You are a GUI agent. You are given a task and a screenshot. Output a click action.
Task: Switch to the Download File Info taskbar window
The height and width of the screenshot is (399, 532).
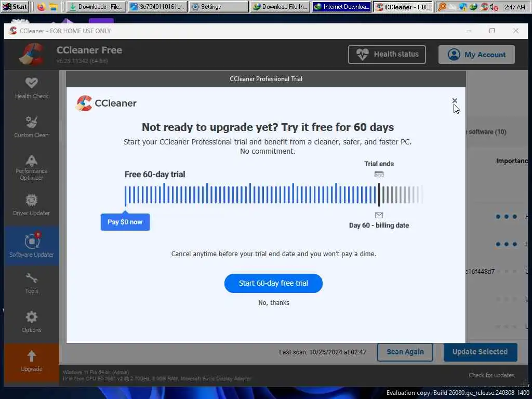(280, 7)
